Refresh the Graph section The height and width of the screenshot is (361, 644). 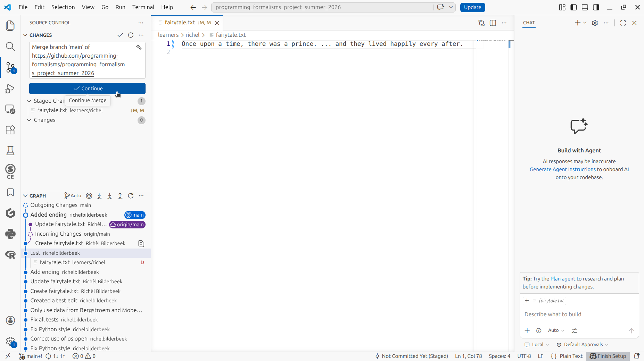pyautogui.click(x=131, y=196)
